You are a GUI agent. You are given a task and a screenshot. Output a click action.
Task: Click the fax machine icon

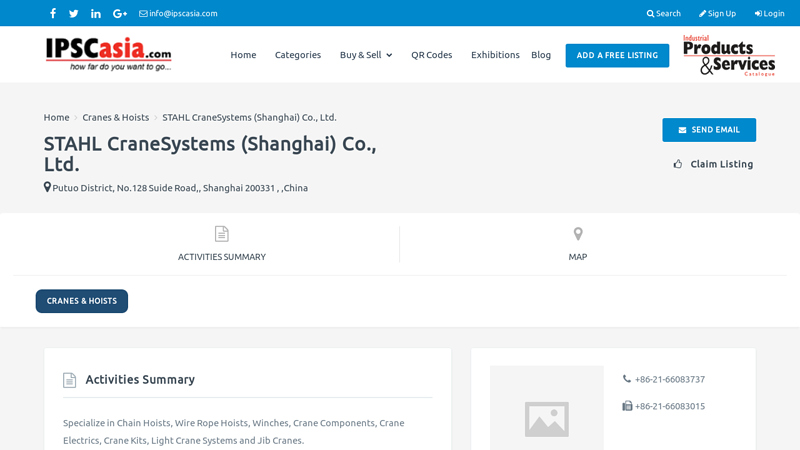(627, 406)
